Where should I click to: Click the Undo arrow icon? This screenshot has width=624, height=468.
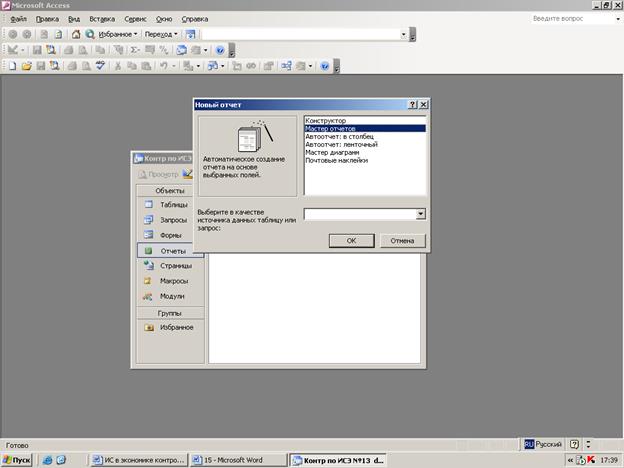(x=164, y=66)
